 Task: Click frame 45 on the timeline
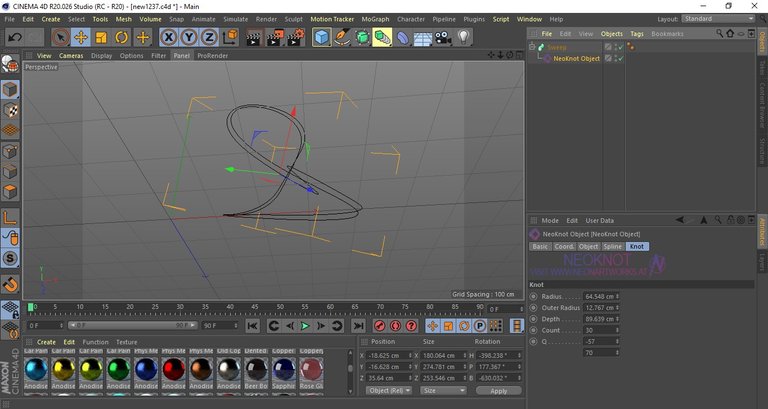255,307
